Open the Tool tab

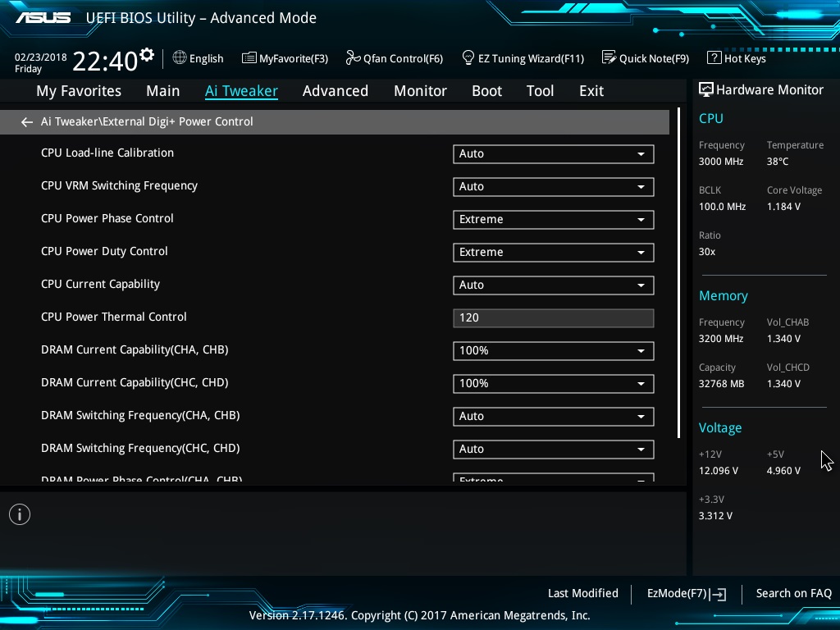pyautogui.click(x=540, y=91)
